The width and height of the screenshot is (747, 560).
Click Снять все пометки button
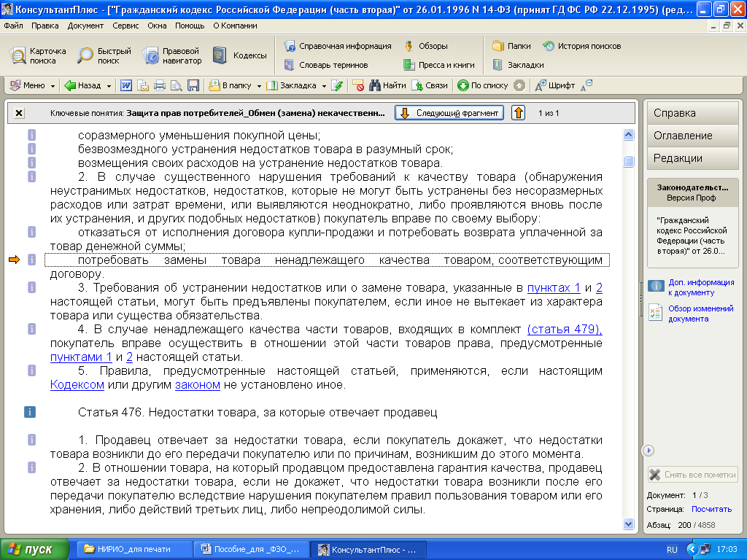click(693, 475)
